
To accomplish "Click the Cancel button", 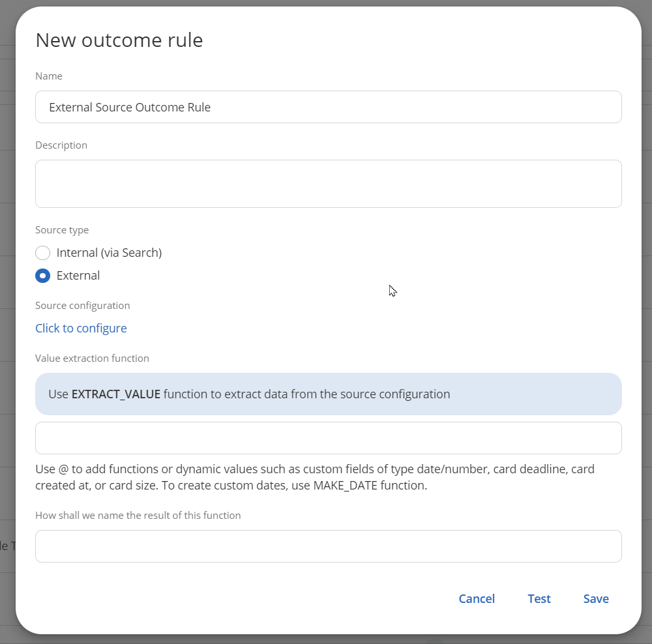I will (477, 598).
